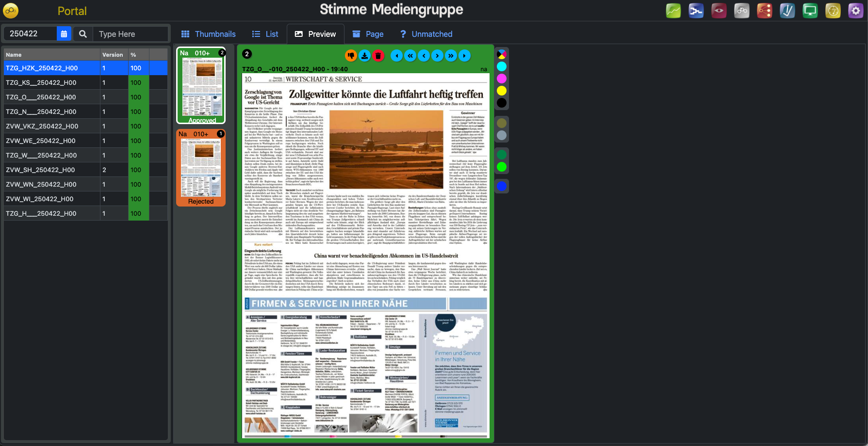This screenshot has height=446, width=868.
Task: Open the green chart statistics module
Action: [x=673, y=11]
